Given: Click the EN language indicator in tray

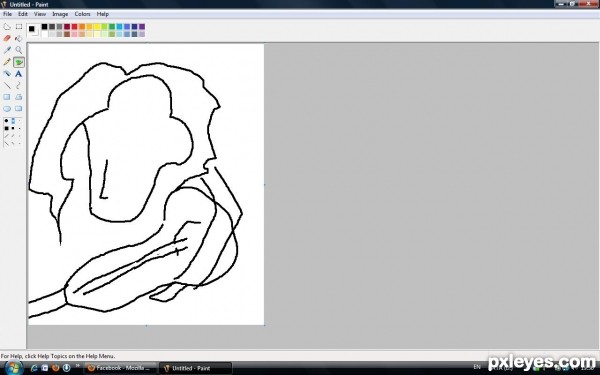Looking at the screenshot, I should pos(477,367).
